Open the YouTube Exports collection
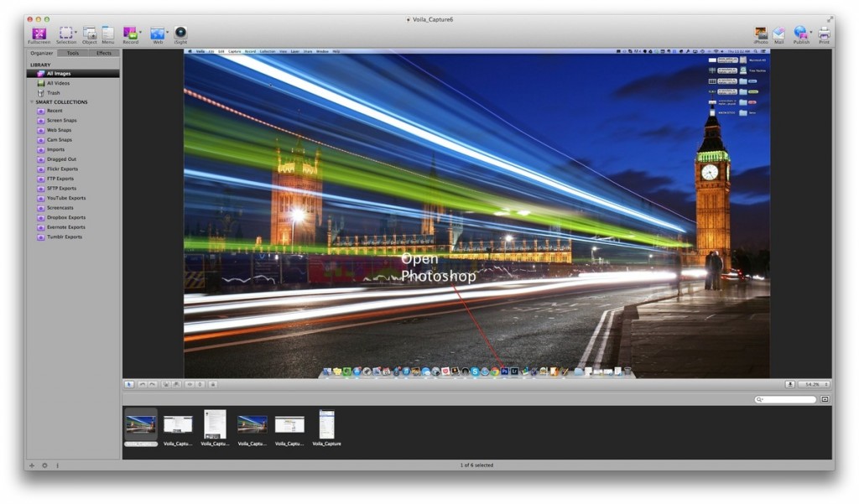The width and height of the screenshot is (859, 504). click(x=65, y=198)
